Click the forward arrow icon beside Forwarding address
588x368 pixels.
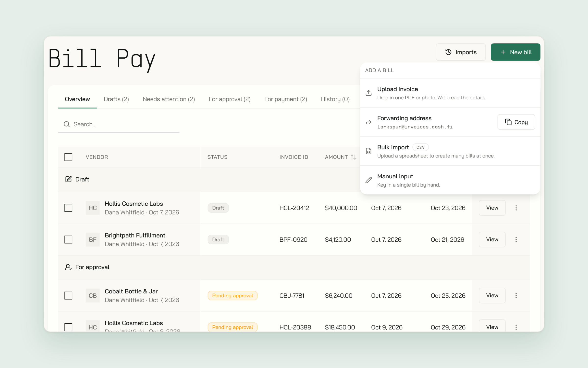coord(368,122)
